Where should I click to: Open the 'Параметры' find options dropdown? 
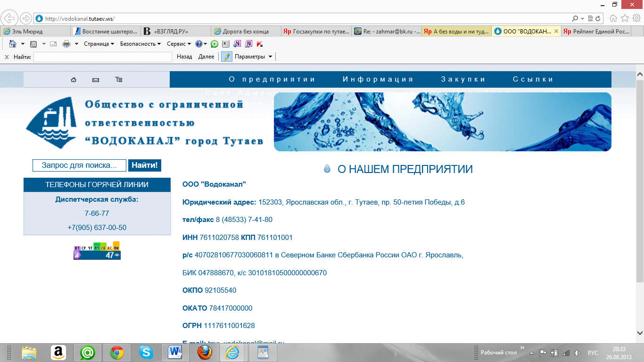[254, 57]
